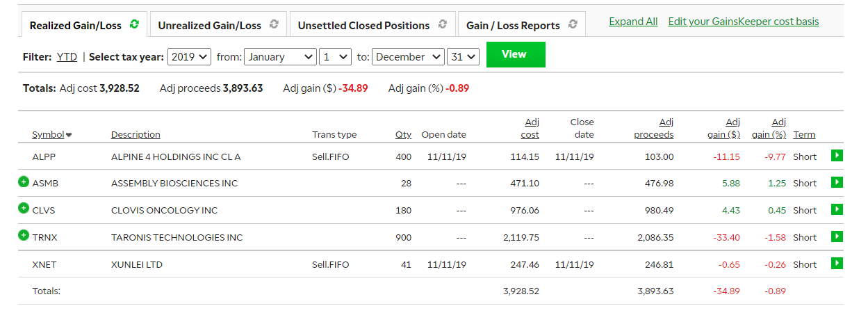Open the from-month January dropdown
Image resolution: width=868 pixels, height=322 pixels.
point(280,57)
